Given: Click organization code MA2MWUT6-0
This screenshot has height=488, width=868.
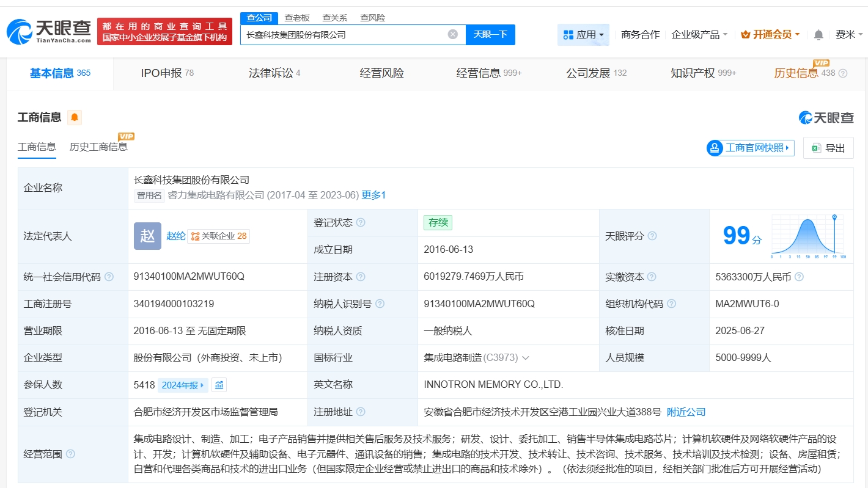Looking at the screenshot, I should (747, 304).
